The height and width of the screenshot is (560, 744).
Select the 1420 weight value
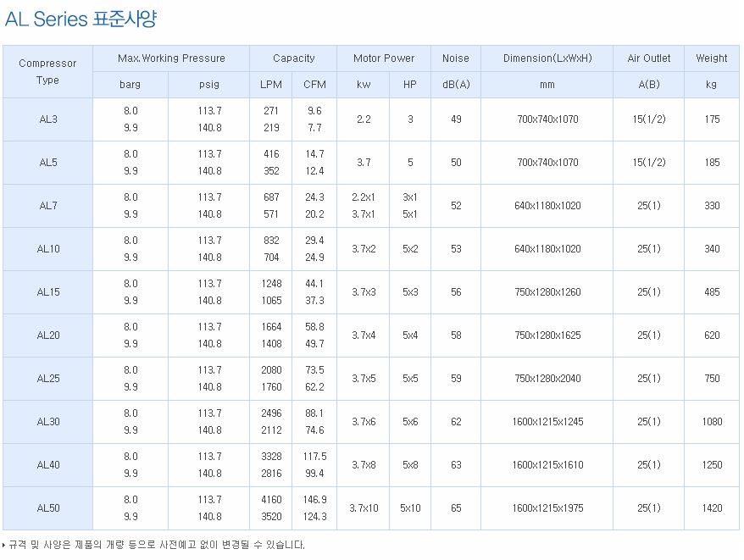(712, 508)
